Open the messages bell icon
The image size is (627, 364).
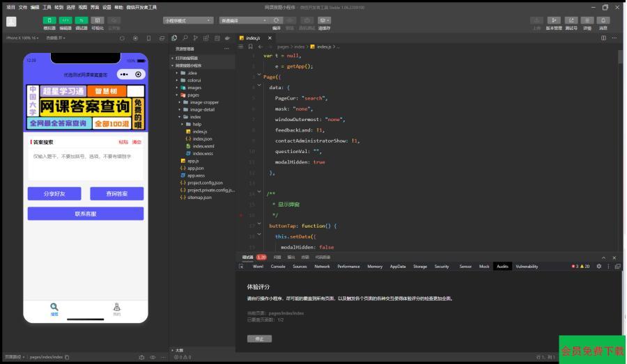[x=603, y=20]
